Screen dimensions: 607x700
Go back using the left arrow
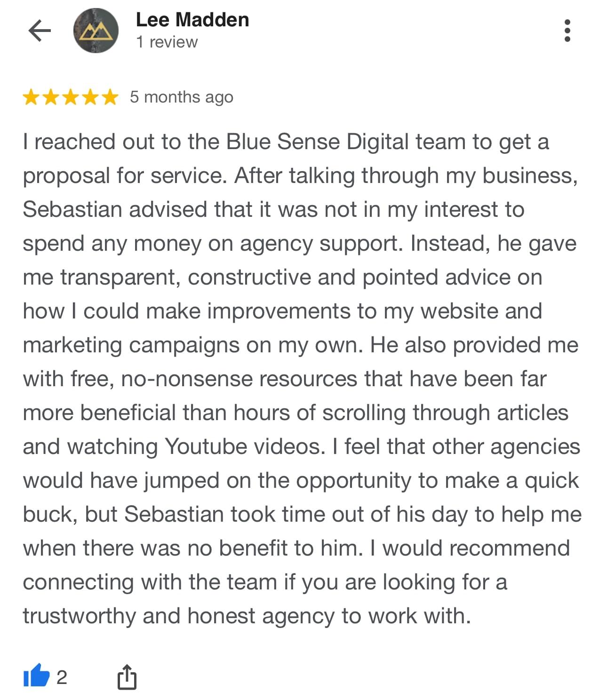click(x=40, y=31)
